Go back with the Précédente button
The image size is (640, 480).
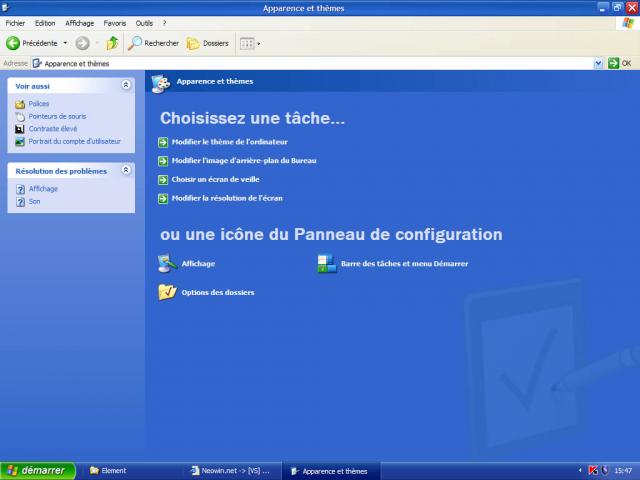[x=32, y=43]
